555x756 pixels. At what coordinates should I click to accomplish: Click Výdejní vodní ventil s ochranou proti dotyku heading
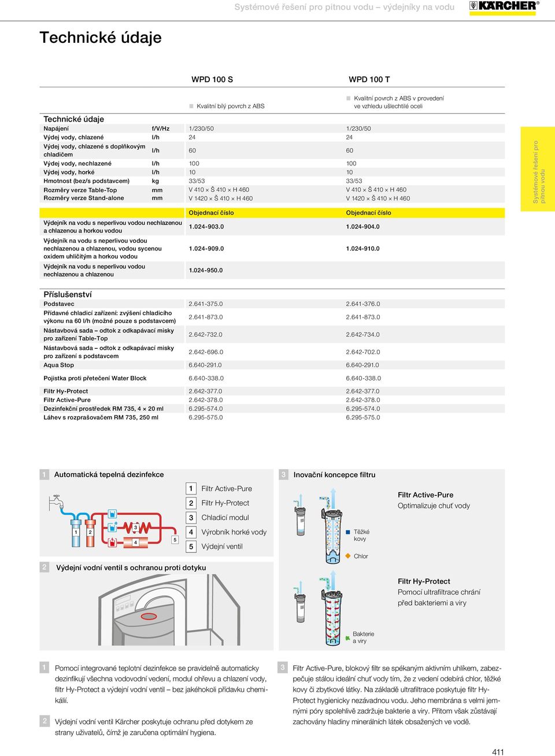[131, 568]
